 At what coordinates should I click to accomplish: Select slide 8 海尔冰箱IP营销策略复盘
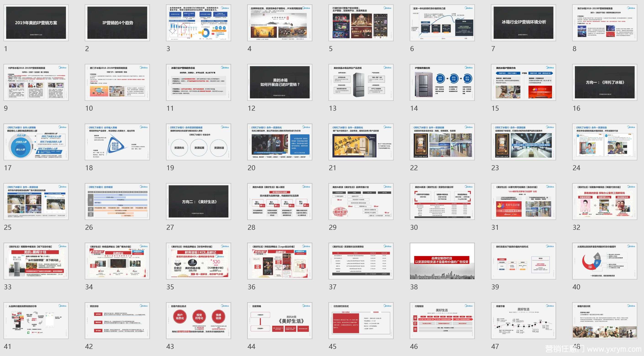point(605,23)
